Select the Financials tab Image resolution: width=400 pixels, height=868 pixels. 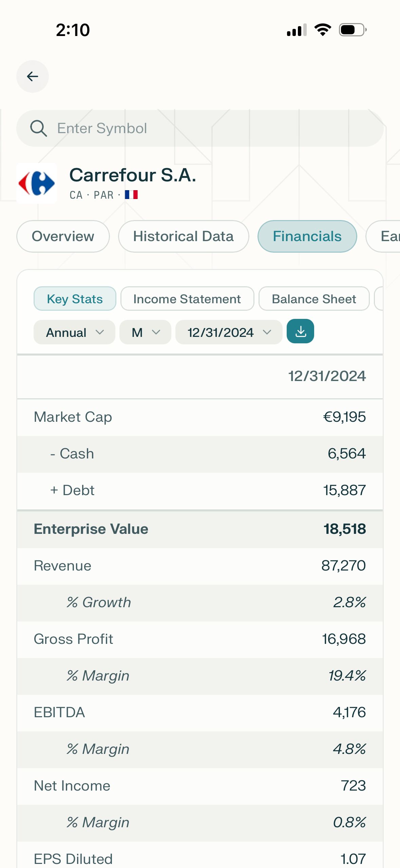click(307, 236)
